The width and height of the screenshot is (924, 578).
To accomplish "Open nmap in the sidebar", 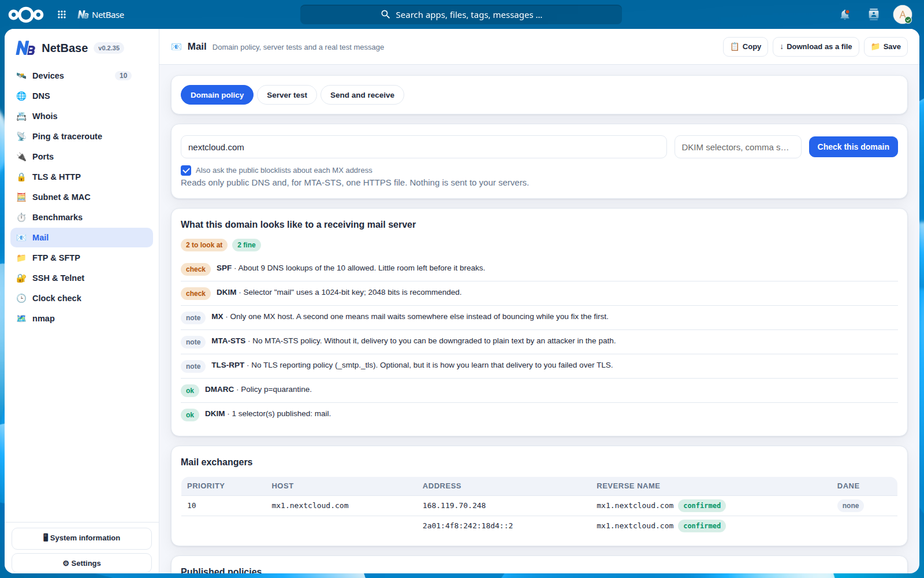I will pyautogui.click(x=81, y=318).
